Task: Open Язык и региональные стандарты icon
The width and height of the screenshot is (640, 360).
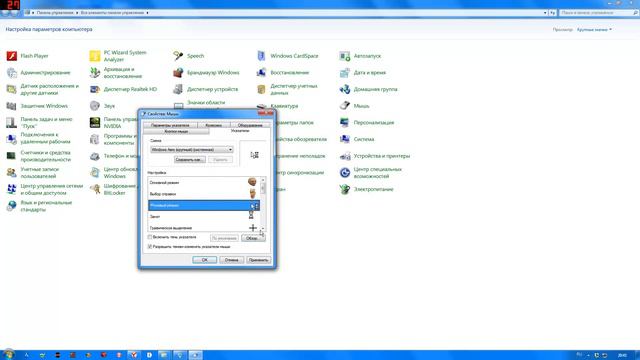Action: [x=12, y=206]
